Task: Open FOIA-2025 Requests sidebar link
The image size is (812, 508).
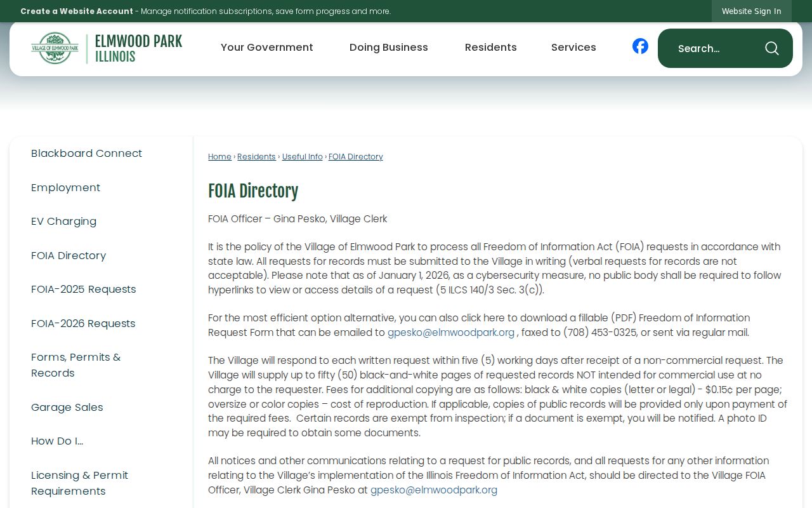Action: click(84, 290)
